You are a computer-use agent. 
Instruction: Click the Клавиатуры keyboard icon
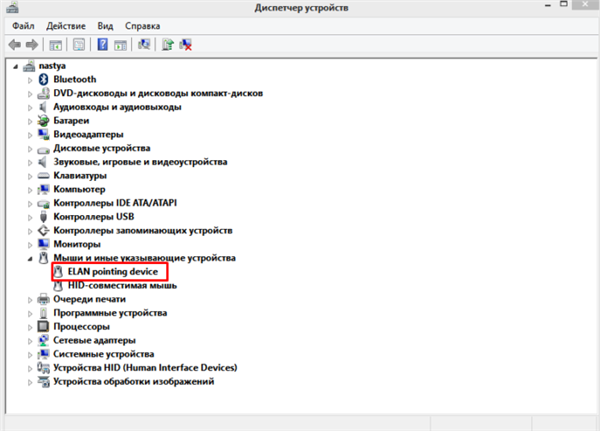point(43,176)
